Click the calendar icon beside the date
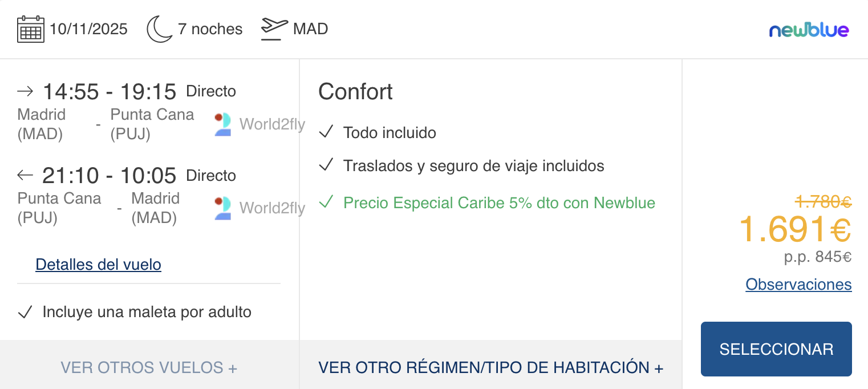Screen dimensions: 868x389 click(x=31, y=29)
